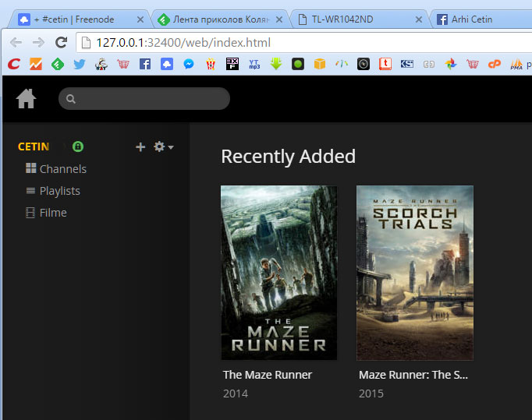Add a library with the plus icon
Viewport: 532px width, 420px height.
[140, 146]
